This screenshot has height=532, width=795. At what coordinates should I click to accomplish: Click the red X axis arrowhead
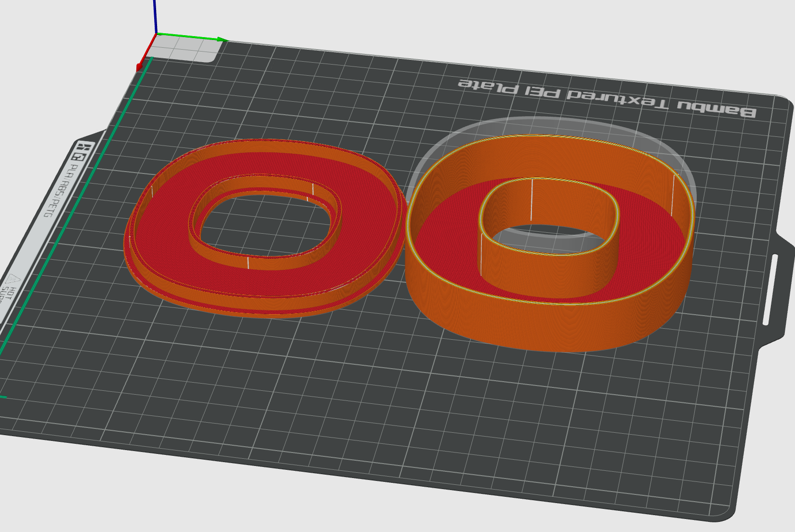[140, 67]
